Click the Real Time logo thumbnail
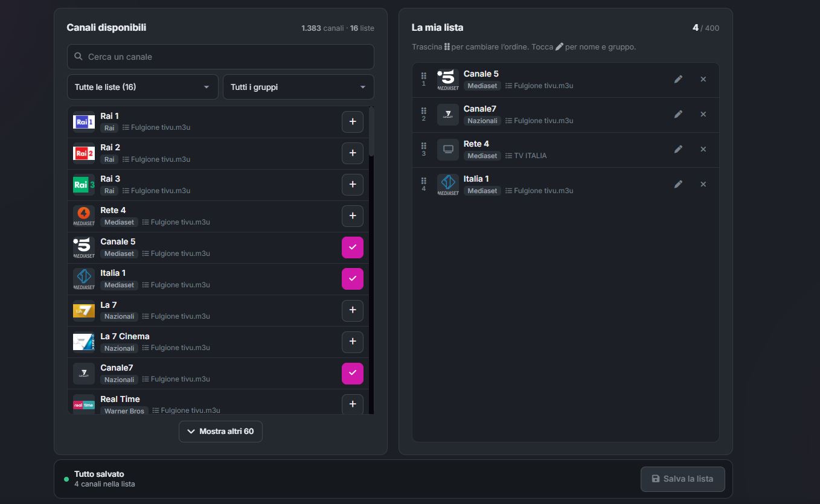The image size is (820, 504). (x=84, y=404)
